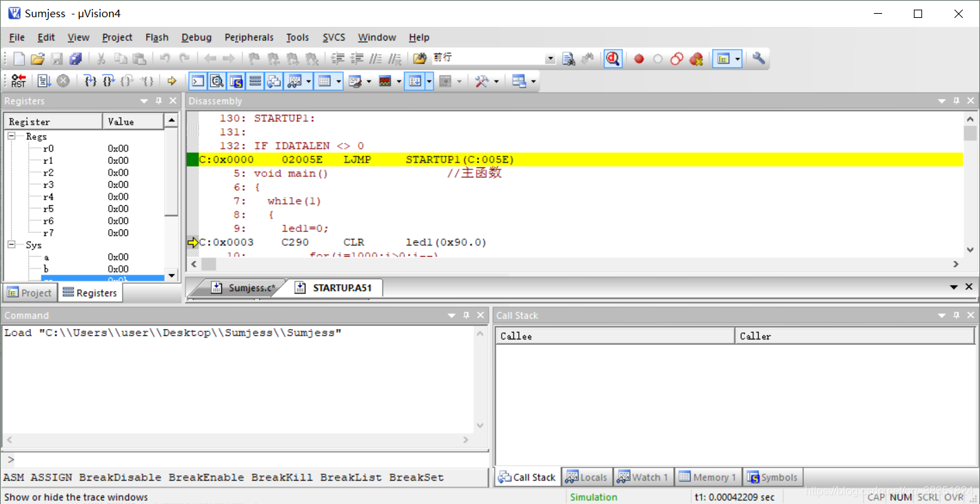Toggle the Project Window toolbar button
The height and width of the screenshot is (504, 980).
click(x=723, y=59)
